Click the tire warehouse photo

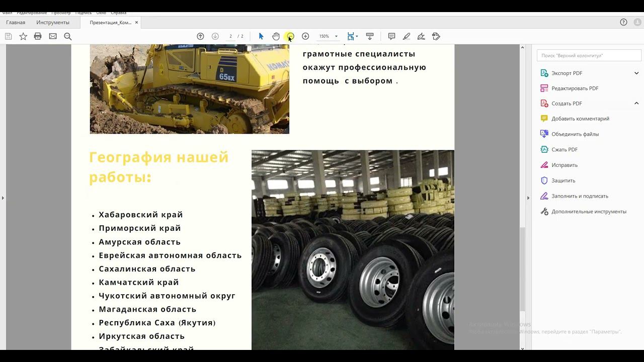pos(353,250)
